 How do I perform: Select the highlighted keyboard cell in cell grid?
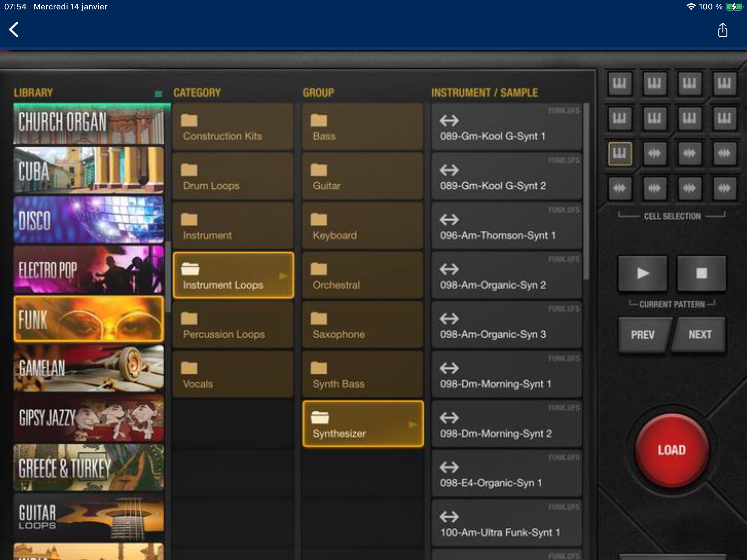coord(619,153)
